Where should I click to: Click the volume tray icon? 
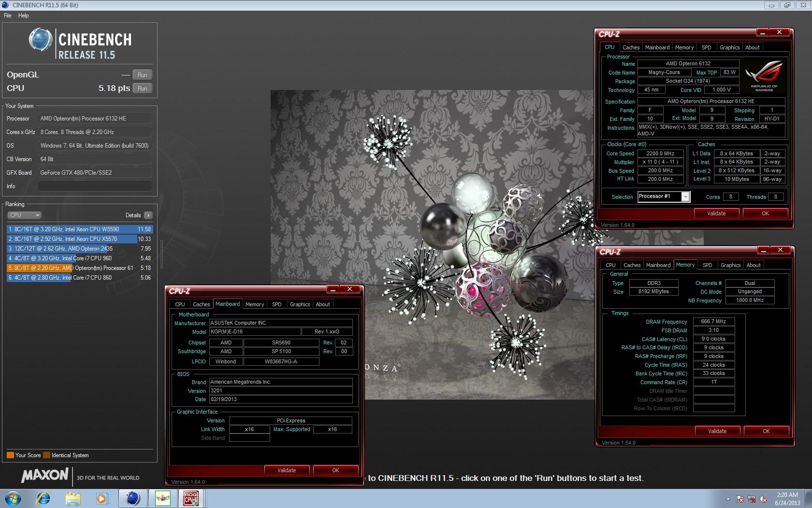click(763, 499)
